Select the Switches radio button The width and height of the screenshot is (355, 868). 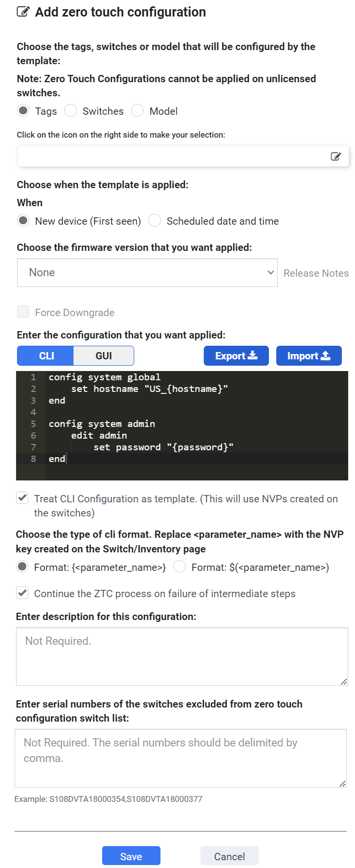(x=71, y=111)
